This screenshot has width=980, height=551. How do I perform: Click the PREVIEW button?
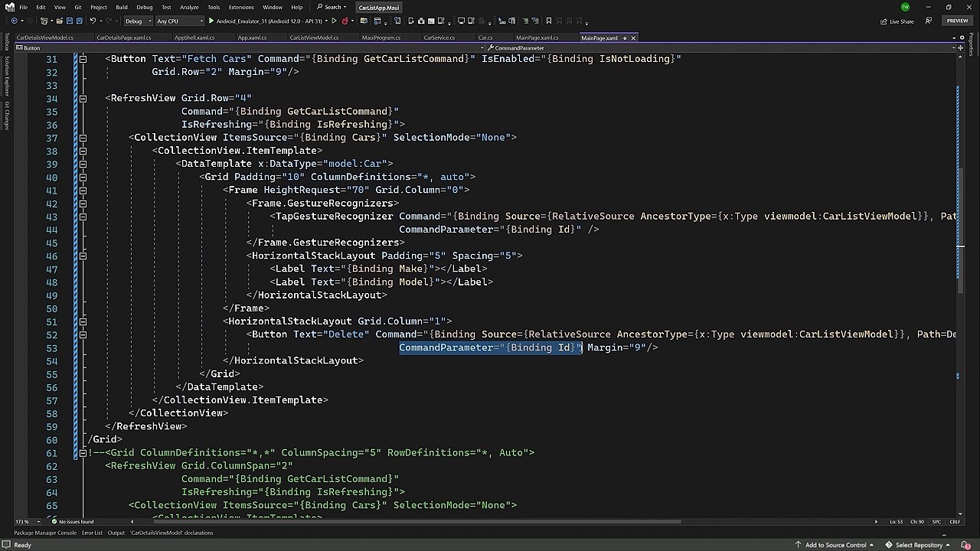point(957,21)
